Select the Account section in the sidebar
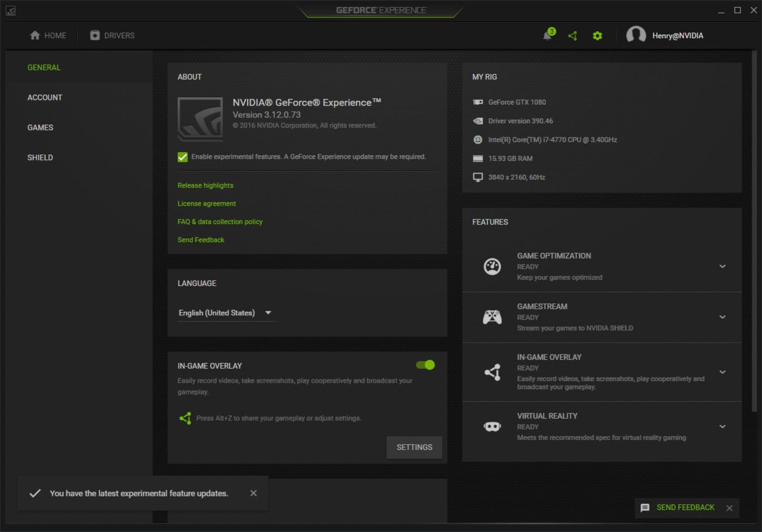Screen dimensions: 762x532 point(44,97)
